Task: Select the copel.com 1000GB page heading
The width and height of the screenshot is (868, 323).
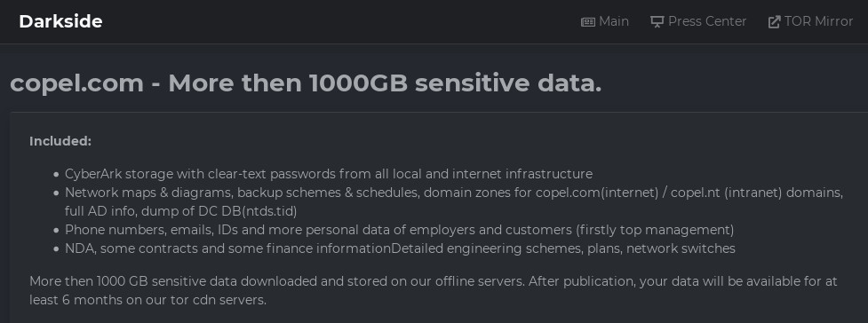Action: (x=306, y=83)
